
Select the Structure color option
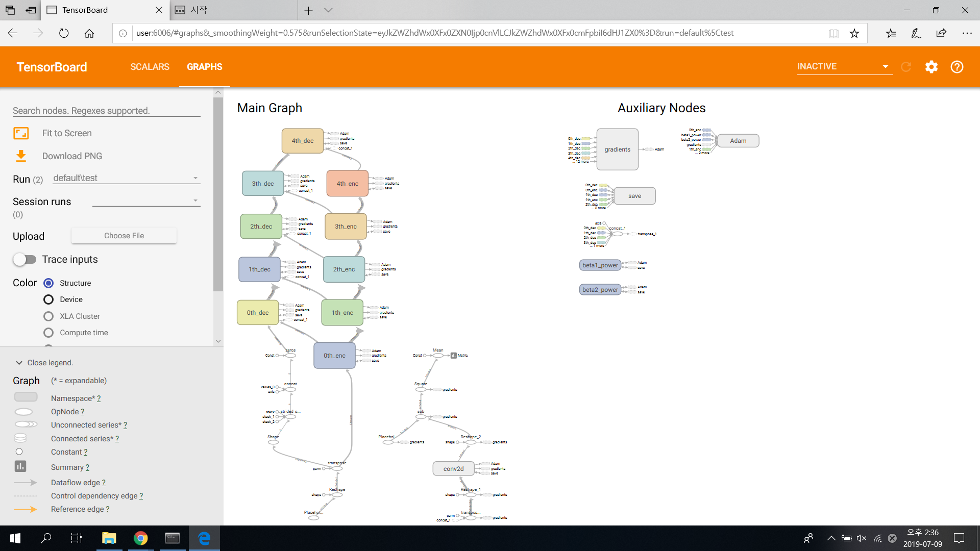coord(48,283)
